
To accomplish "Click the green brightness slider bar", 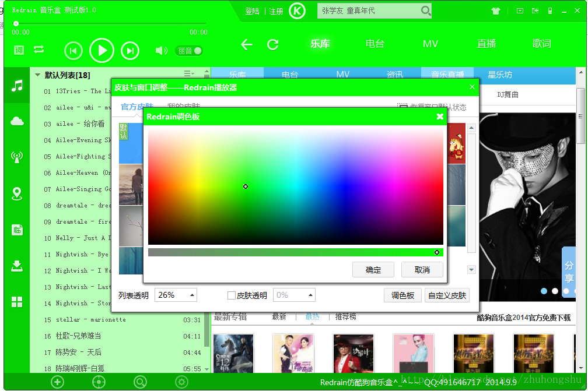I will pos(296,252).
